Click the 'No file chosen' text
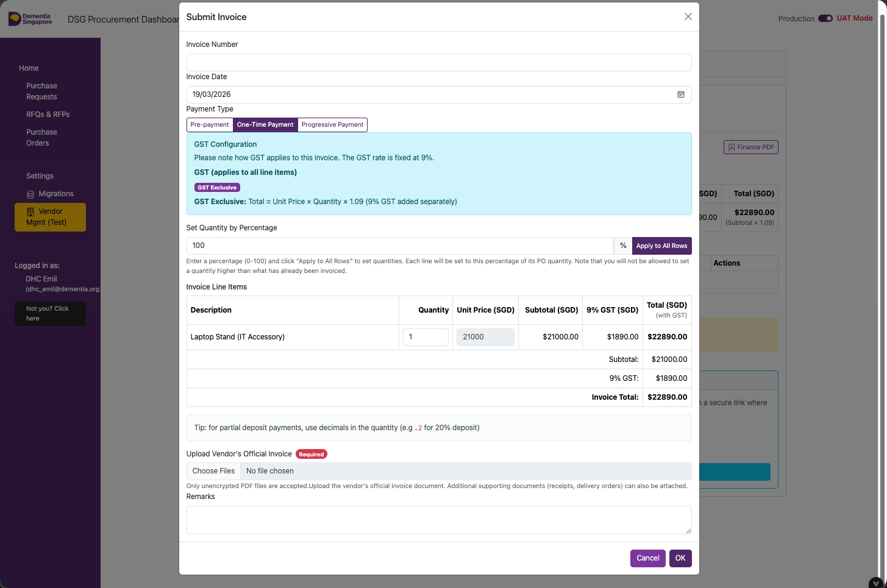The height and width of the screenshot is (588, 887). click(270, 471)
